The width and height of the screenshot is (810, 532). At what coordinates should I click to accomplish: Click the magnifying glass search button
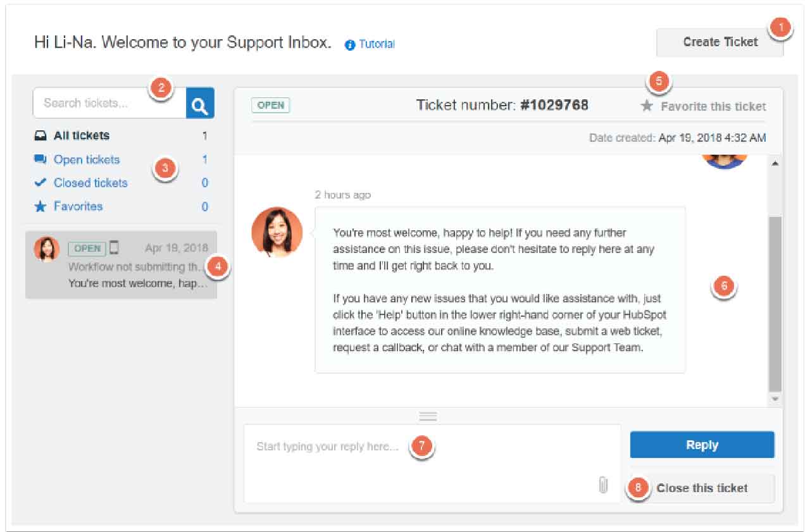(x=200, y=104)
